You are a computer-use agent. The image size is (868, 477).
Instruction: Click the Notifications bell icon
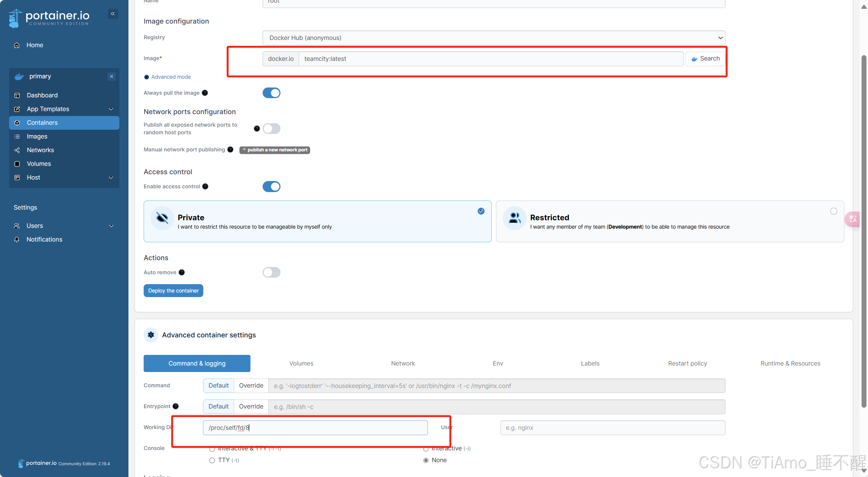coord(17,240)
